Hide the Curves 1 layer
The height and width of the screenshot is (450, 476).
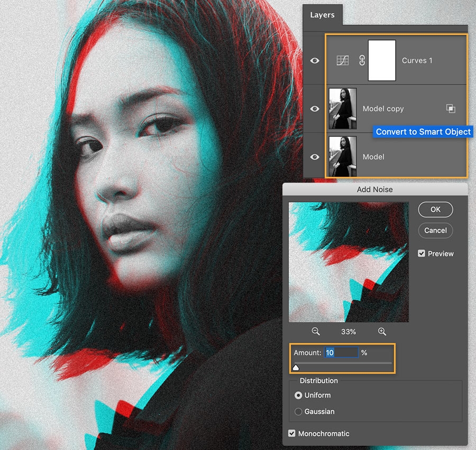point(315,60)
